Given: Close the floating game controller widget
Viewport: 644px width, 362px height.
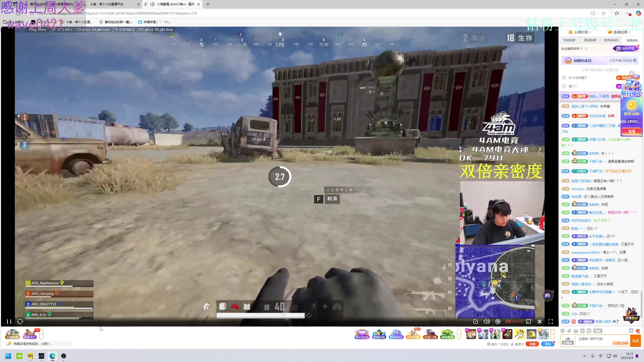Looking at the screenshot, I should (552, 292).
